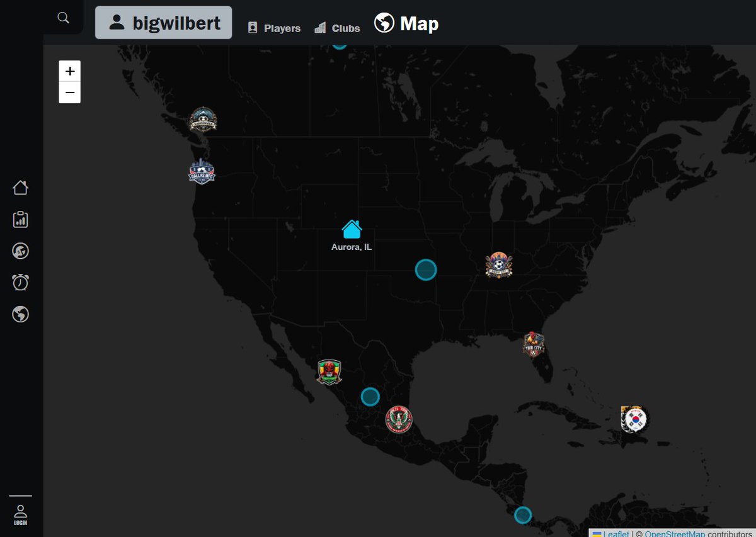
Task: Select the eagle crest badge in Mexico
Action: point(399,419)
